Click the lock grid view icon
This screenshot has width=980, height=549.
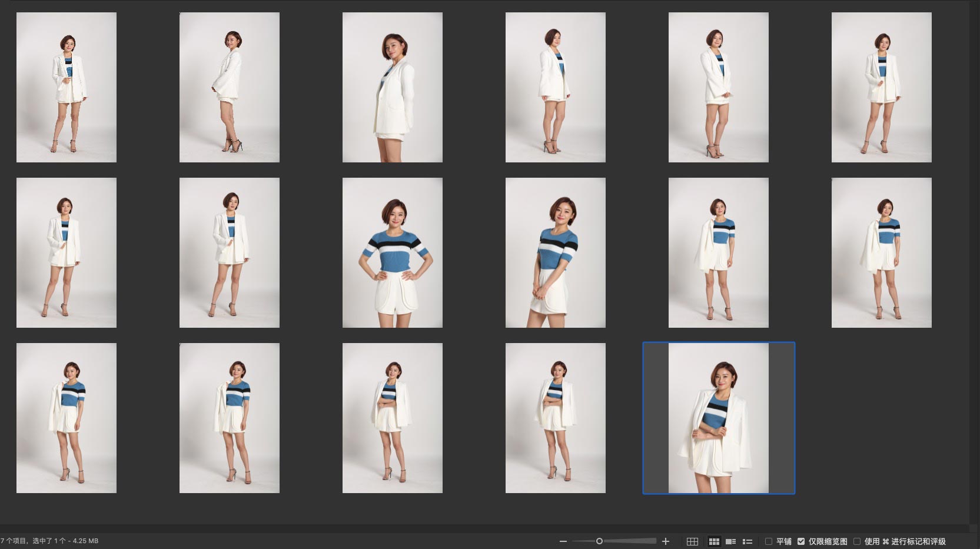click(692, 541)
